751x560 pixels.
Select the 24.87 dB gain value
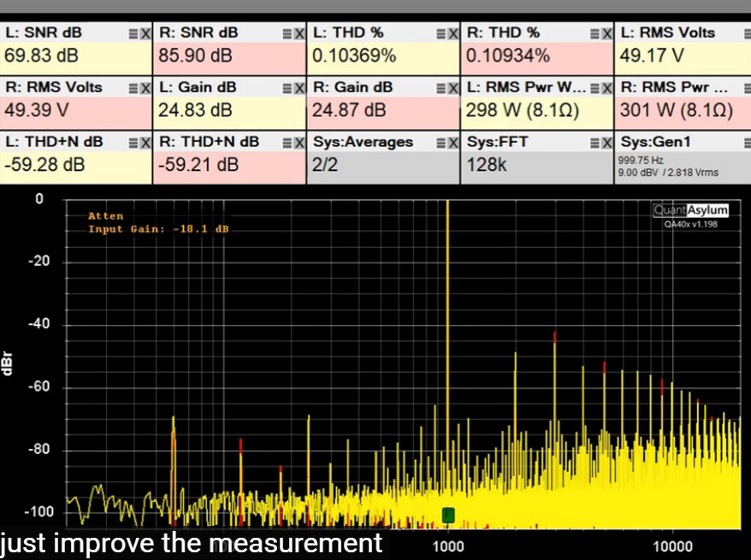pos(349,110)
